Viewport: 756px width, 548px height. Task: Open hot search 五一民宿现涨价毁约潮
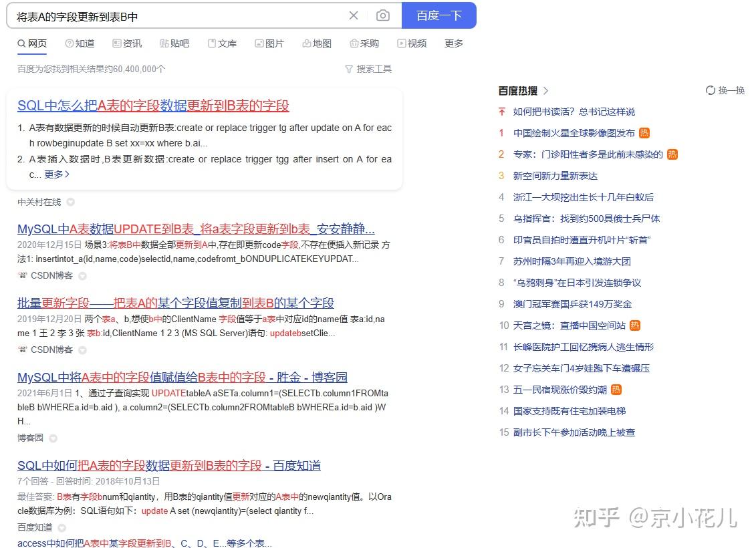(x=559, y=390)
